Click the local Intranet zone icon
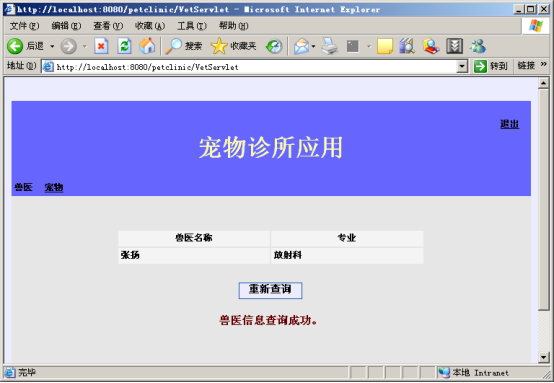Viewport: 554px width, 383px height. pyautogui.click(x=444, y=372)
